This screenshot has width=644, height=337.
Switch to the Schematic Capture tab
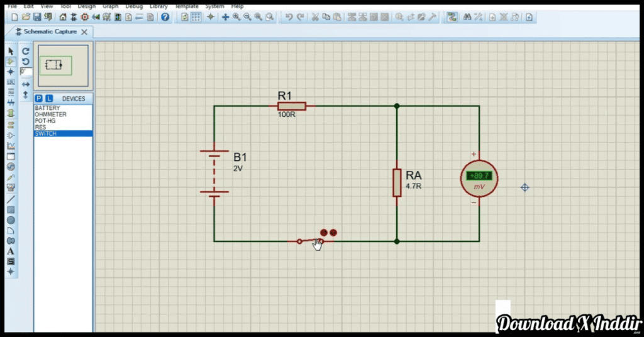[x=50, y=31]
